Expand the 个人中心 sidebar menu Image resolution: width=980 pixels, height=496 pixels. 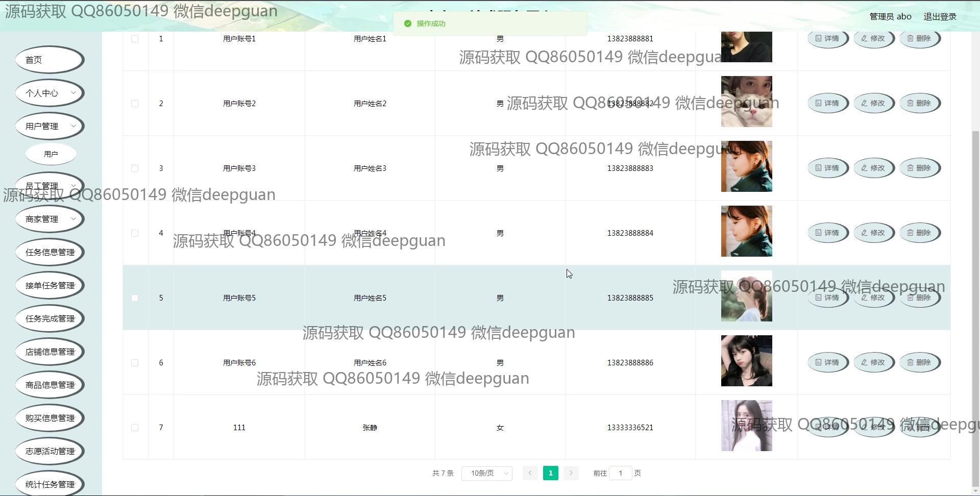click(x=50, y=93)
